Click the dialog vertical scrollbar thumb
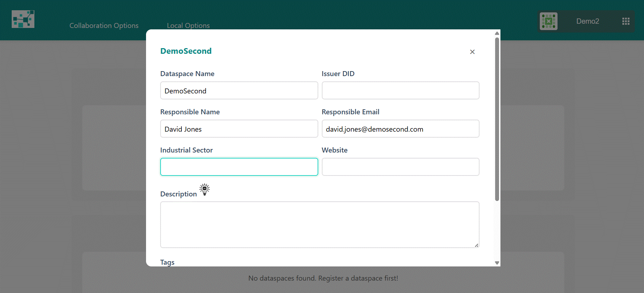Viewport: 644px width, 293px height. 497,119
